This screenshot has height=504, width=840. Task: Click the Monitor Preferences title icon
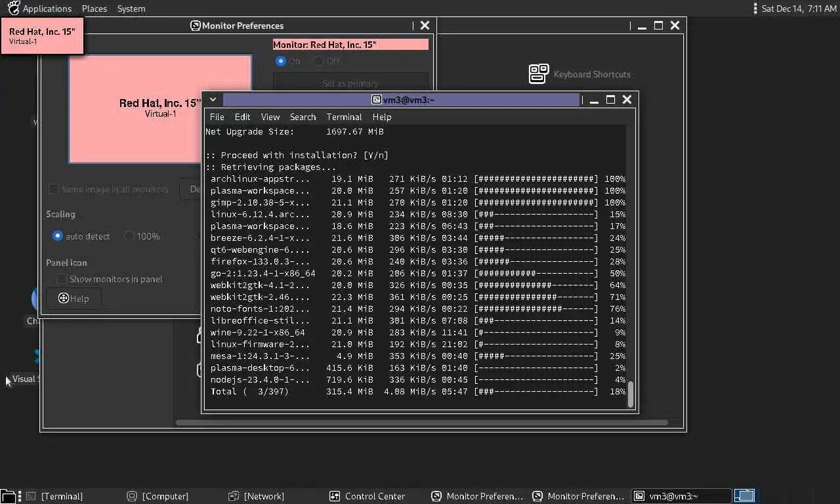[195, 26]
